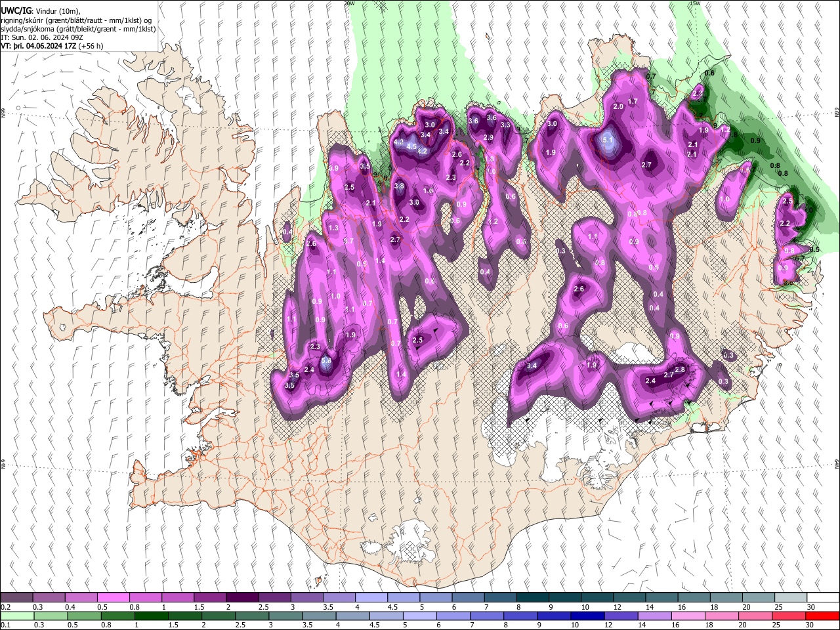Click the pale pink 16 swatch, lower row

coord(687,616)
